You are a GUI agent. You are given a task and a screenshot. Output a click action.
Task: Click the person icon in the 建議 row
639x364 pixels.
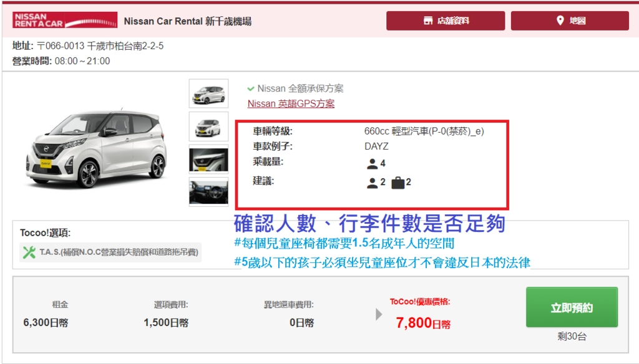[x=372, y=183]
